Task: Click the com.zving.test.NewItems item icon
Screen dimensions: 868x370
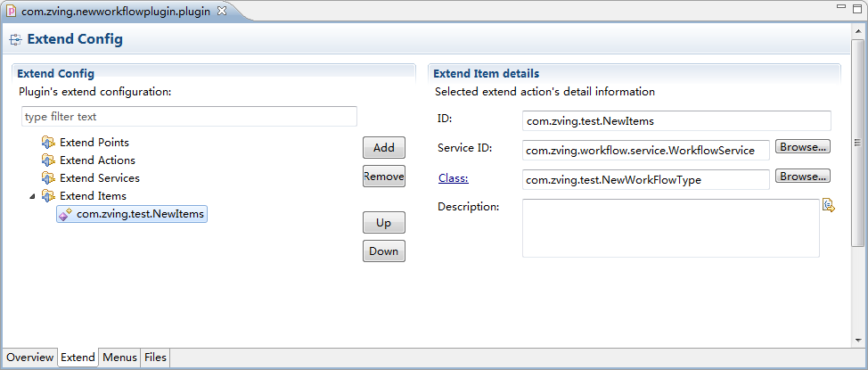Action: click(x=65, y=214)
